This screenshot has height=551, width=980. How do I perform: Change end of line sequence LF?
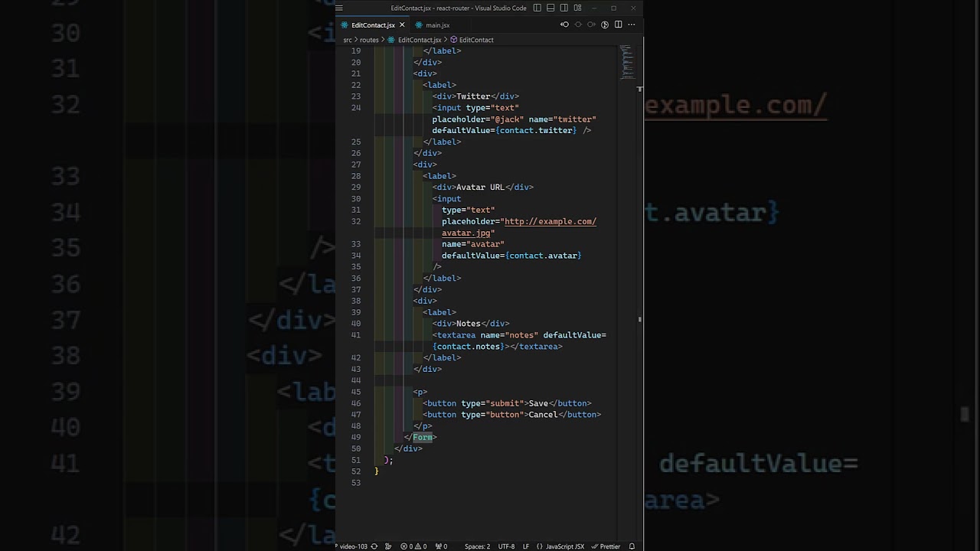pos(526,546)
